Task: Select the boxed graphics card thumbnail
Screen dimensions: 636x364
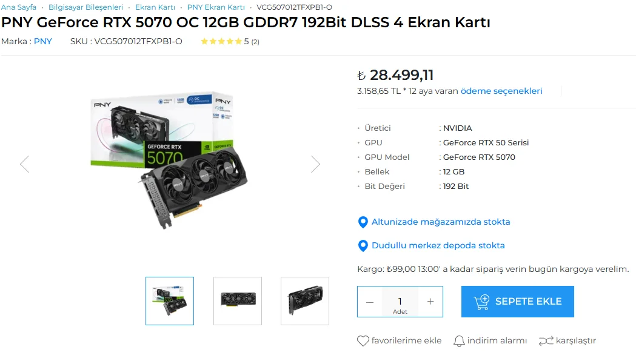Action: (170, 301)
